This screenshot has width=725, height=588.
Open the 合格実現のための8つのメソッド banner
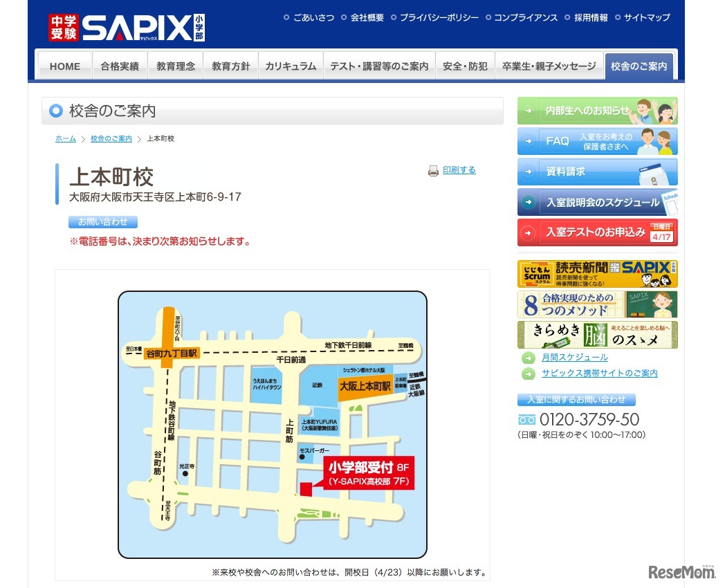[598, 304]
